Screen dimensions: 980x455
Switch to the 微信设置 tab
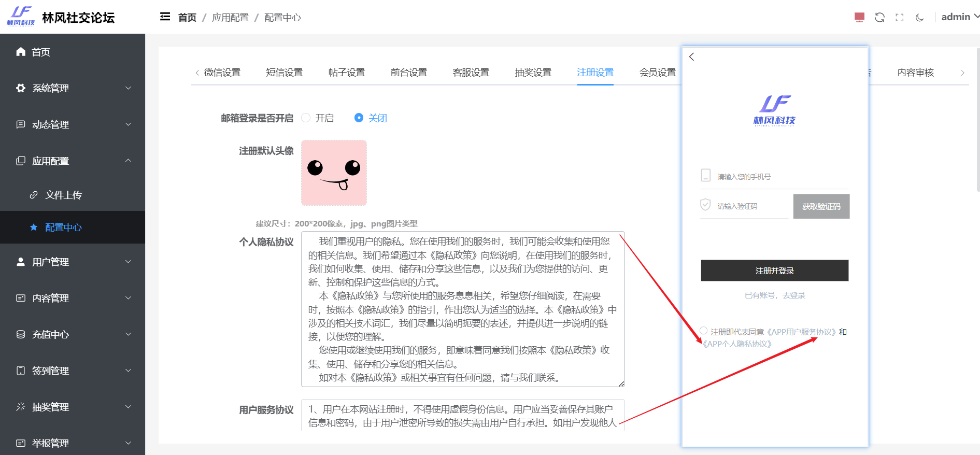(222, 73)
